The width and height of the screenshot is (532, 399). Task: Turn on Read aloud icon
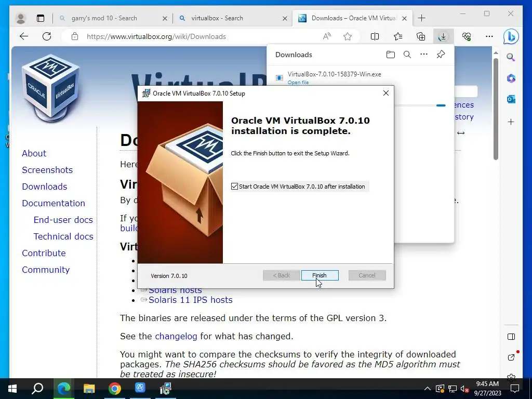coord(327,36)
